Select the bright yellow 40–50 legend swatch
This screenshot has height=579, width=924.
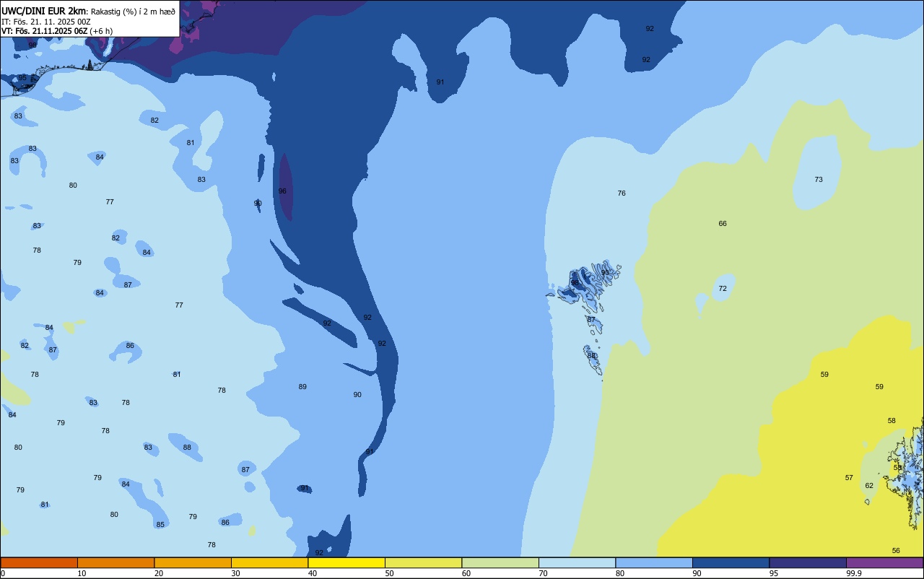[x=346, y=562]
